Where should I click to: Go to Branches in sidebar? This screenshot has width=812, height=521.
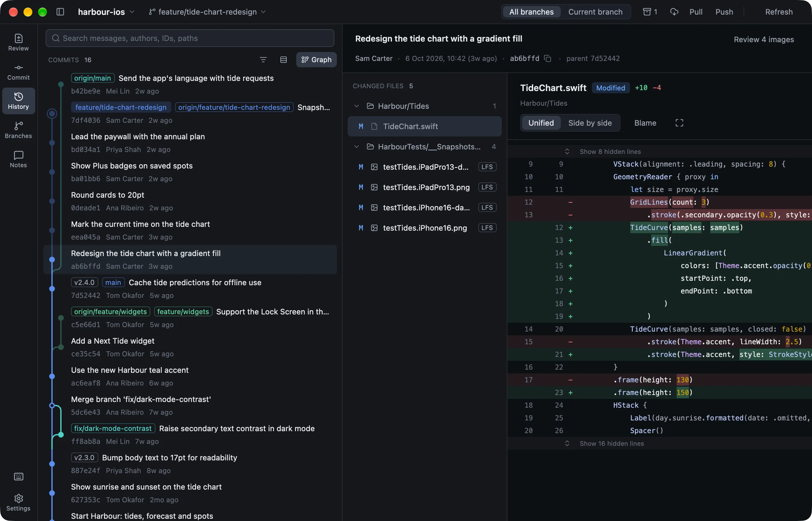[x=18, y=130]
